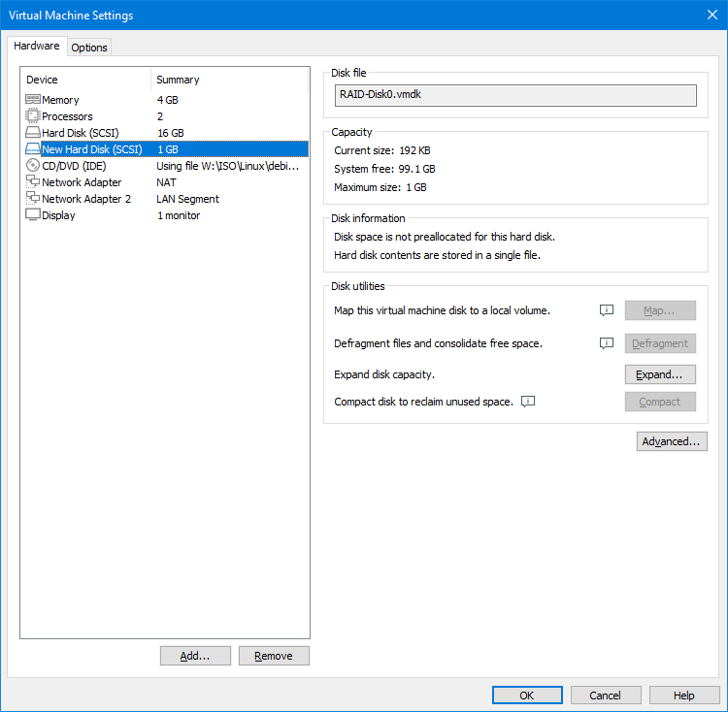Image resolution: width=728 pixels, height=712 pixels.
Task: Click the Cancel button
Action: pyautogui.click(x=606, y=696)
